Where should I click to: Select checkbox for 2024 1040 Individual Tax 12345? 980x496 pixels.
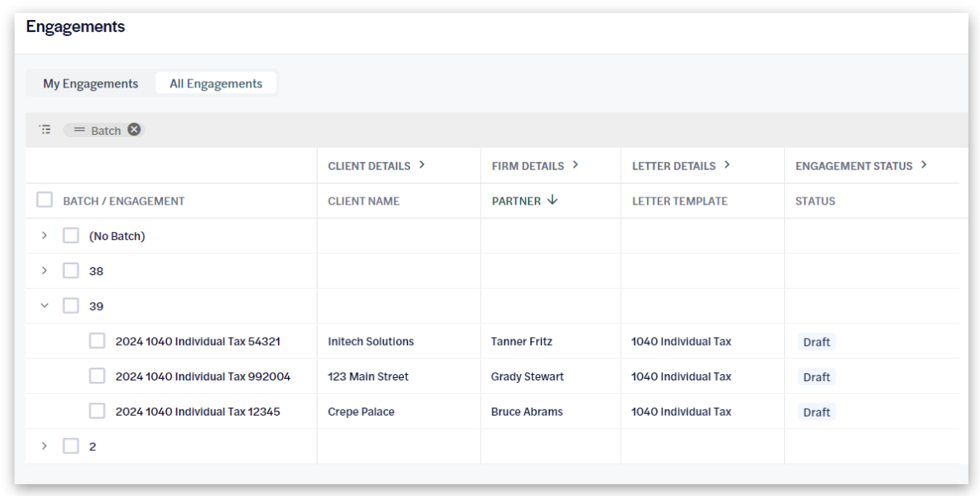click(x=97, y=412)
